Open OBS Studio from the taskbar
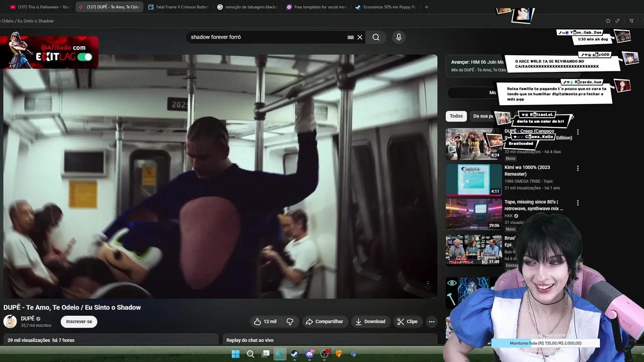Screen dimensions: 644x362 (x=325, y=354)
